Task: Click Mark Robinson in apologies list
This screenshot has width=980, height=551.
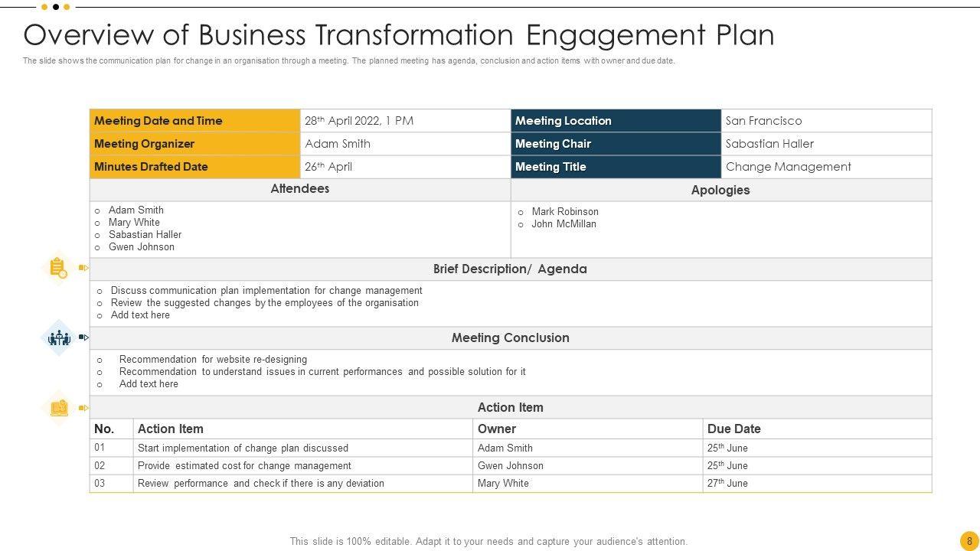Action: point(565,212)
